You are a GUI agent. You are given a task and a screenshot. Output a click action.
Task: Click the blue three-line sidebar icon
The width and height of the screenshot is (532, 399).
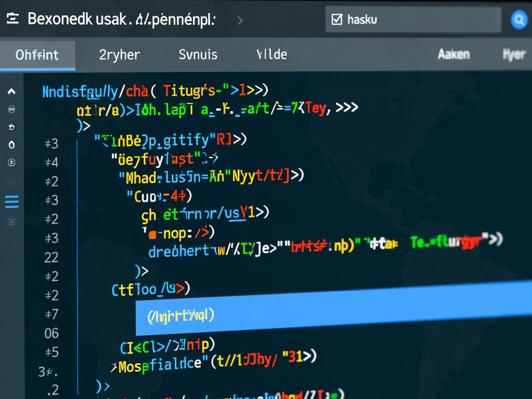click(12, 202)
